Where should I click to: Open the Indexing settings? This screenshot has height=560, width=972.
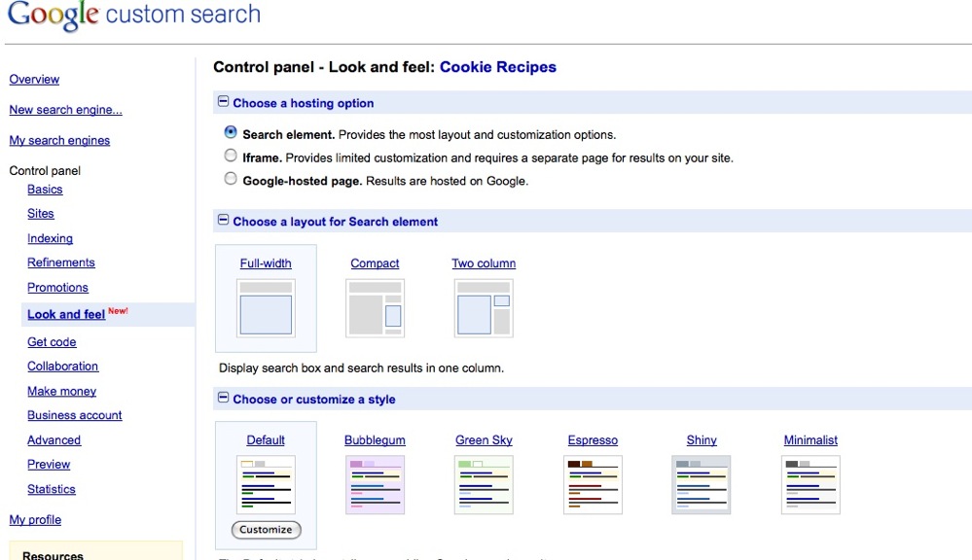click(x=50, y=238)
